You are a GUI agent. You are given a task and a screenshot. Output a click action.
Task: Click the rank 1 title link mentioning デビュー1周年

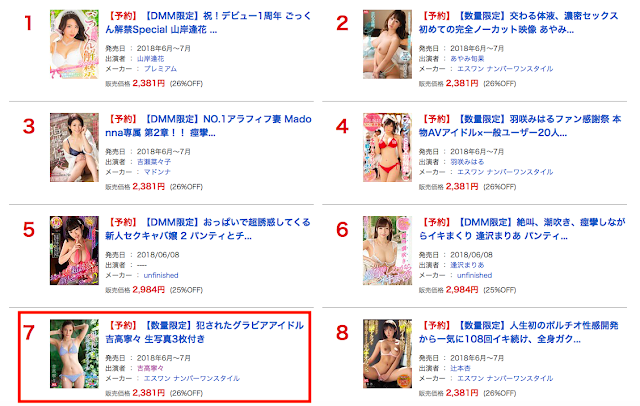[x=208, y=23]
